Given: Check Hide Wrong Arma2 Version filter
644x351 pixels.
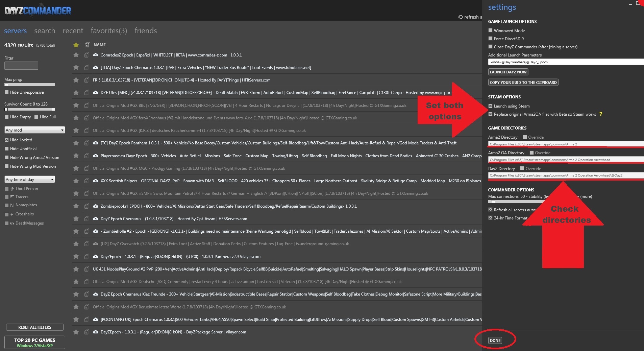Looking at the screenshot, I should pyautogui.click(x=6, y=157).
